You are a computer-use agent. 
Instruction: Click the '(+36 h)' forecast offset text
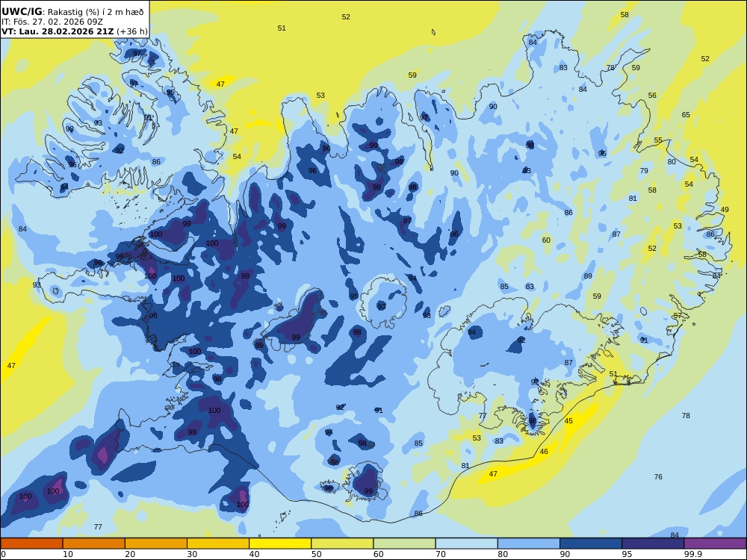coord(132,31)
